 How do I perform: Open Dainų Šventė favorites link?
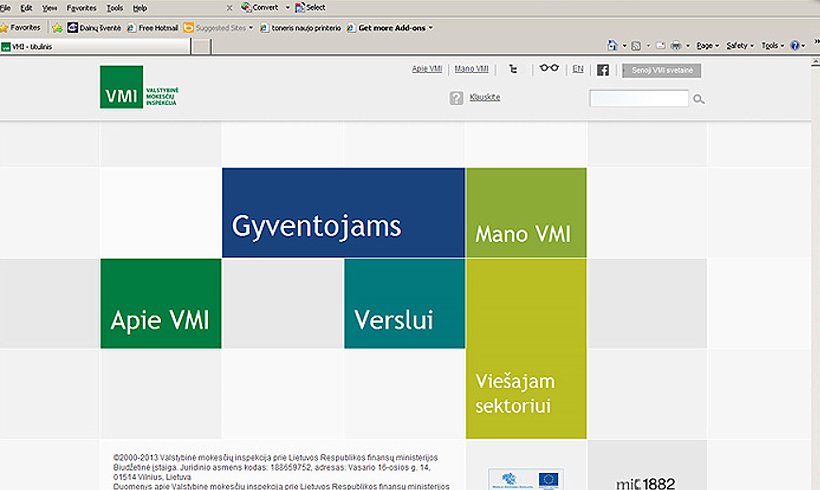point(94,28)
